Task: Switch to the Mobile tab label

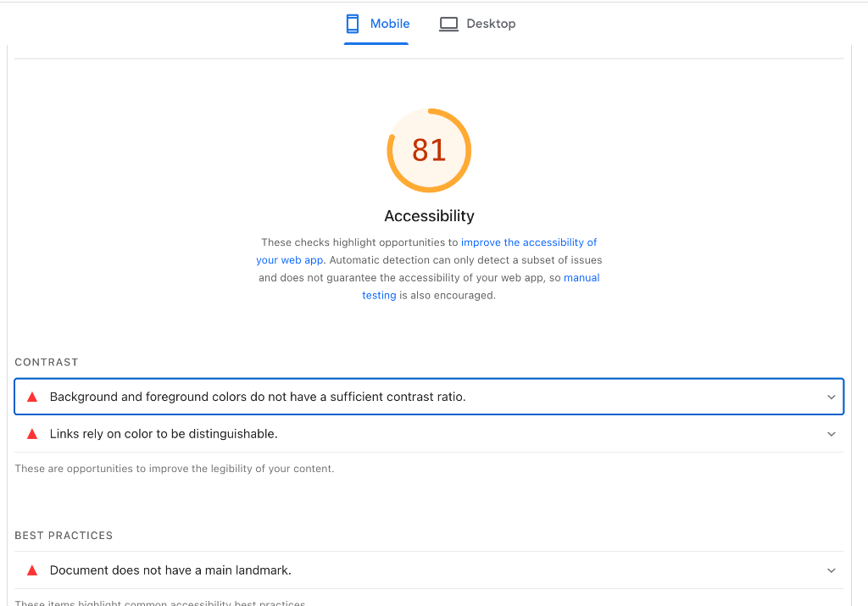Action: pyautogui.click(x=390, y=24)
